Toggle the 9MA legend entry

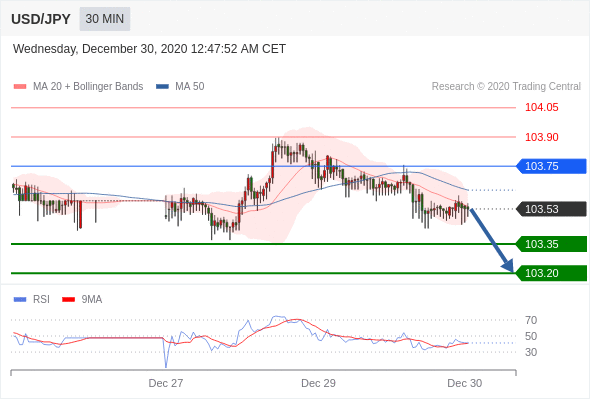coord(92,300)
